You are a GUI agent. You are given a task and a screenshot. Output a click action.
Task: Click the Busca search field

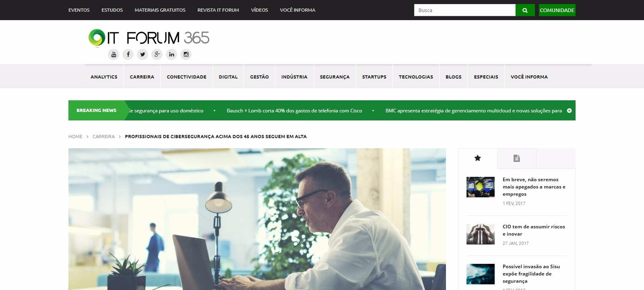point(464,10)
